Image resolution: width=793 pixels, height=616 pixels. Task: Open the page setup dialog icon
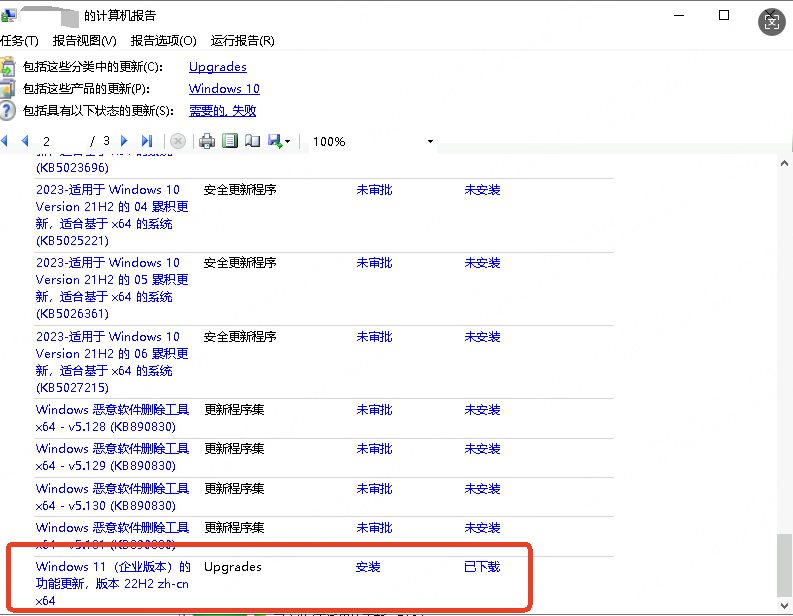pos(252,141)
